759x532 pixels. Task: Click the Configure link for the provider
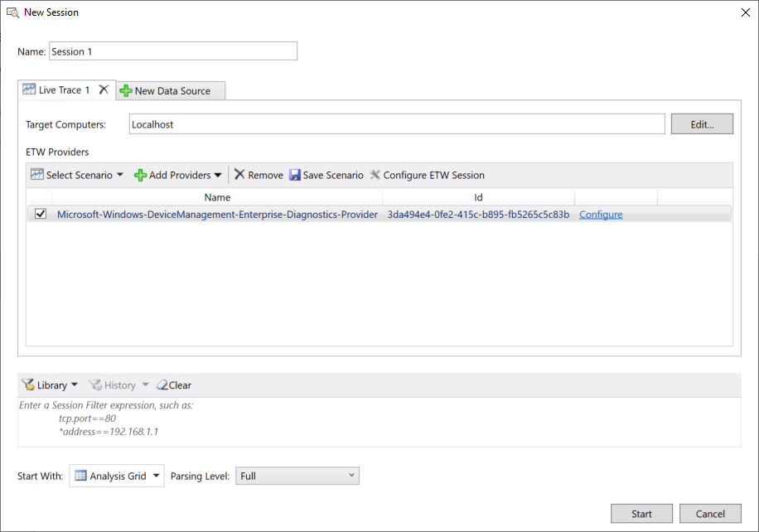pyautogui.click(x=601, y=215)
